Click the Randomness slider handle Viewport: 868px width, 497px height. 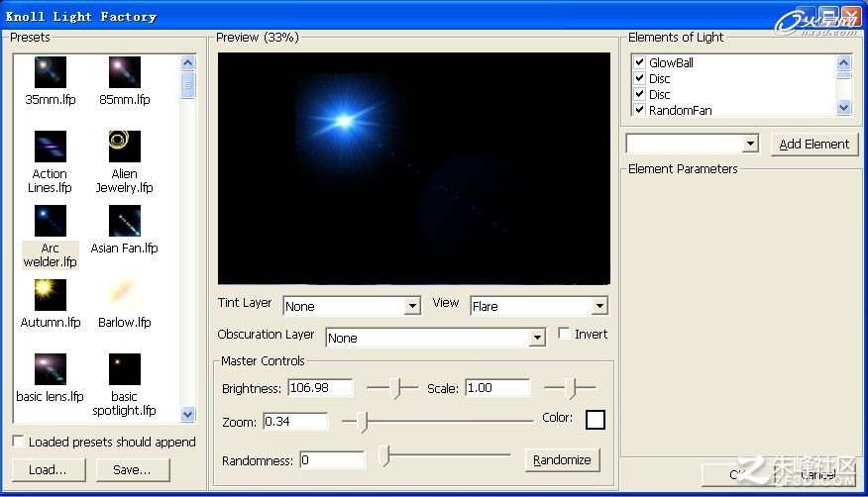(384, 456)
